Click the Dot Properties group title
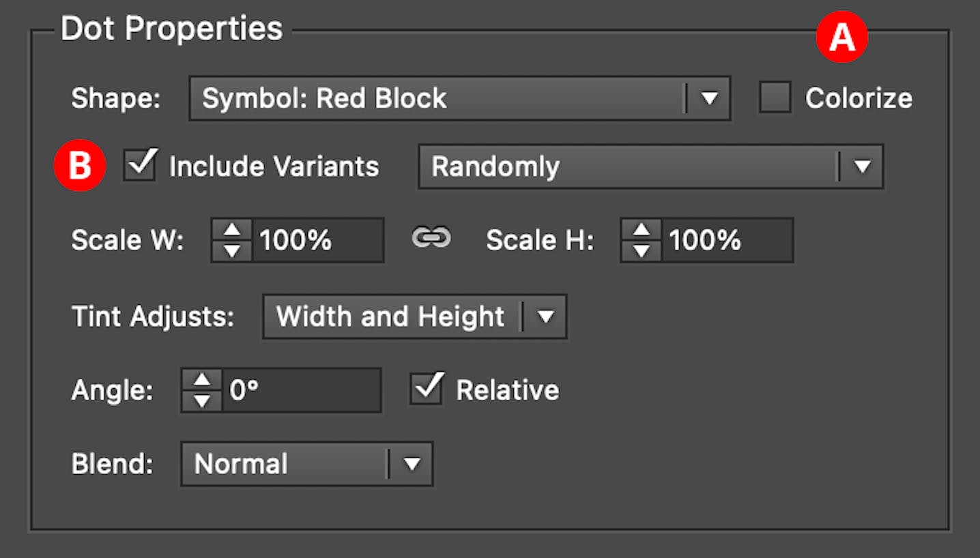The image size is (980, 558). point(171,29)
